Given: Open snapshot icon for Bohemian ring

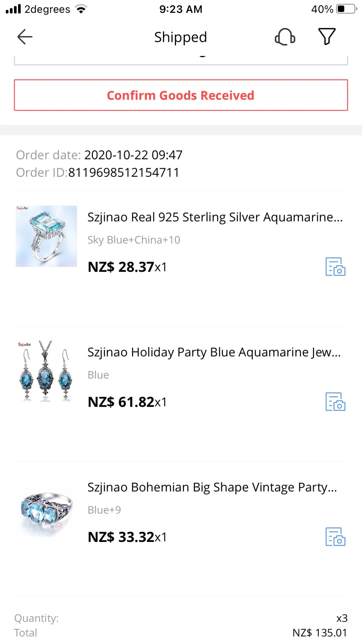Looking at the screenshot, I should [x=335, y=537].
